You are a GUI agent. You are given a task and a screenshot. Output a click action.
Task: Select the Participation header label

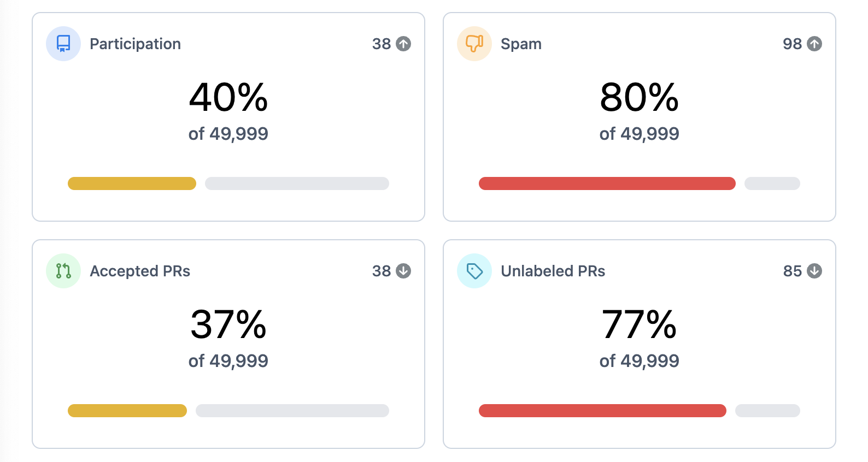135,43
